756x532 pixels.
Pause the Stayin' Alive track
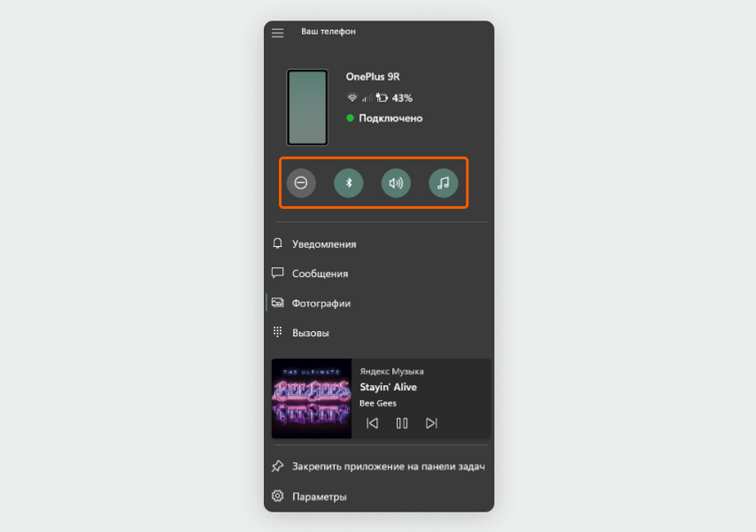[402, 423]
